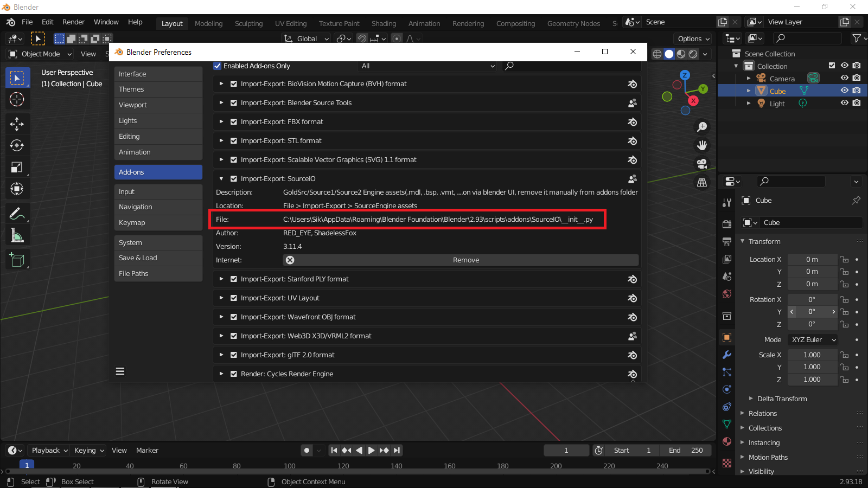
Task: Click the End frame 250 field
Action: click(686, 451)
